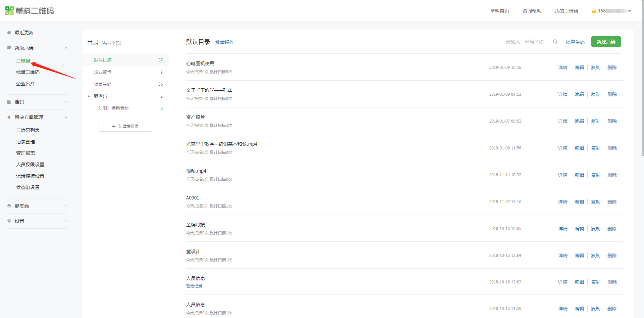Click the search magnifier icon
The width and height of the screenshot is (644, 318).
(x=555, y=42)
